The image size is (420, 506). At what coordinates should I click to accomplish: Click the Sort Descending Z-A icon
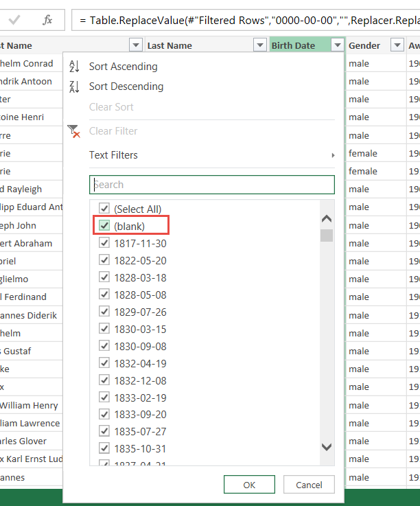[74, 87]
